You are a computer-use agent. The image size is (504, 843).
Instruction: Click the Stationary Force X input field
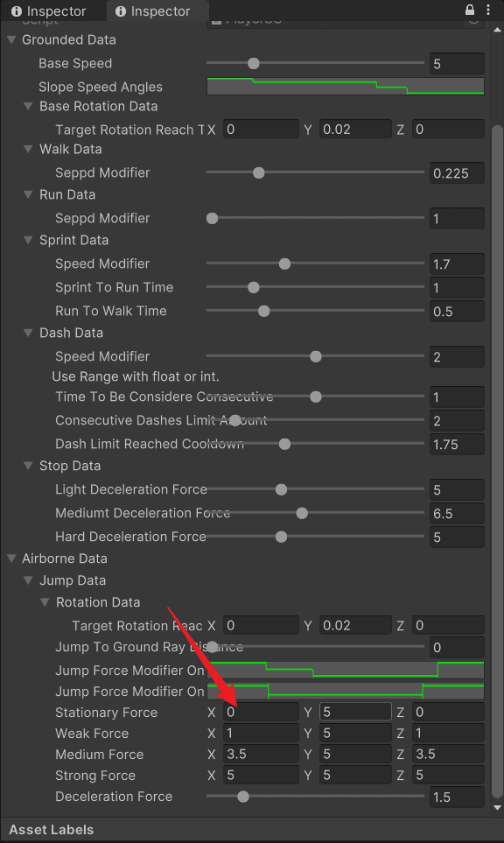pyautogui.click(x=261, y=713)
